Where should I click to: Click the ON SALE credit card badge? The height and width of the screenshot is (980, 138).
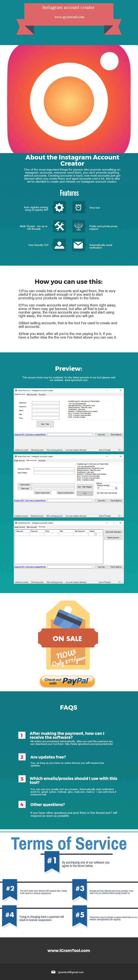pyautogui.click(x=68, y=635)
